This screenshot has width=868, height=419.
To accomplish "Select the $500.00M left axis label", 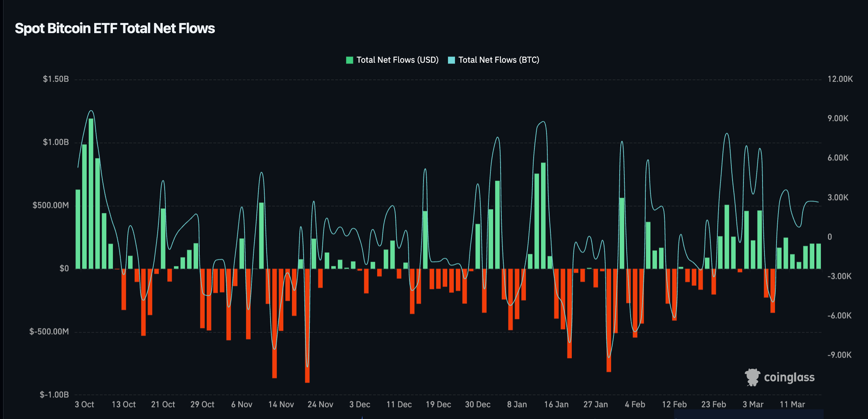I will (x=51, y=205).
